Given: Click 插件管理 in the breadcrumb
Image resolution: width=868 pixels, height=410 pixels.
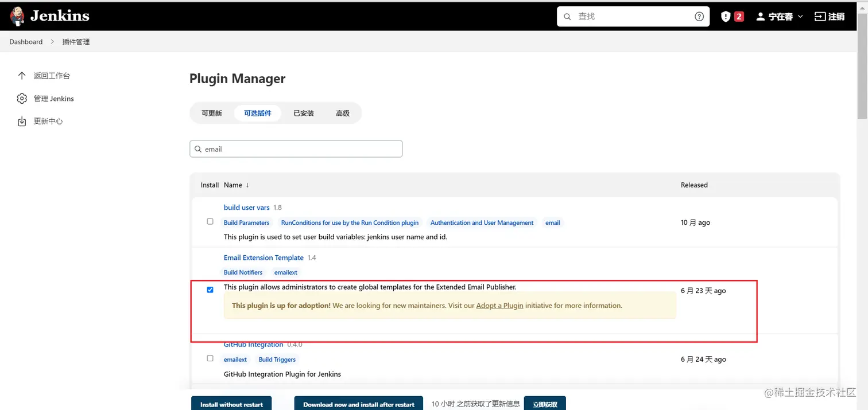Looking at the screenshot, I should (76, 42).
